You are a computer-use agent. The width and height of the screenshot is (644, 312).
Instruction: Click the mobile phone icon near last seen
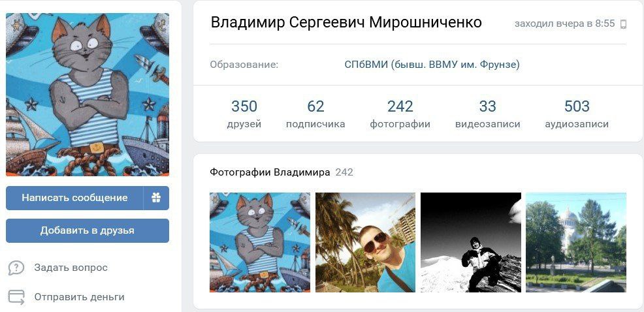click(623, 24)
